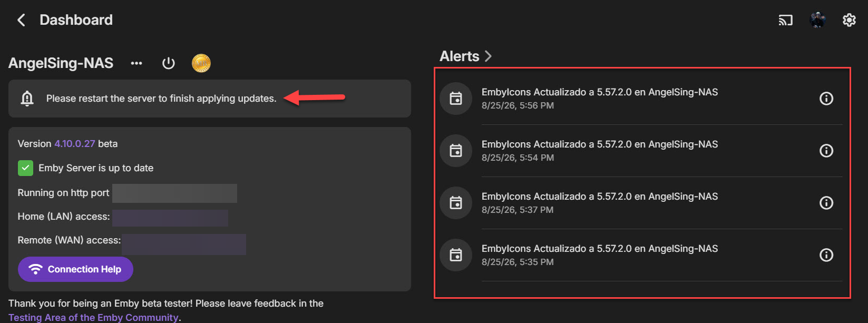Open Testing Area of the Emby Community link
Image resolution: width=868 pixels, height=323 pixels.
click(93, 317)
